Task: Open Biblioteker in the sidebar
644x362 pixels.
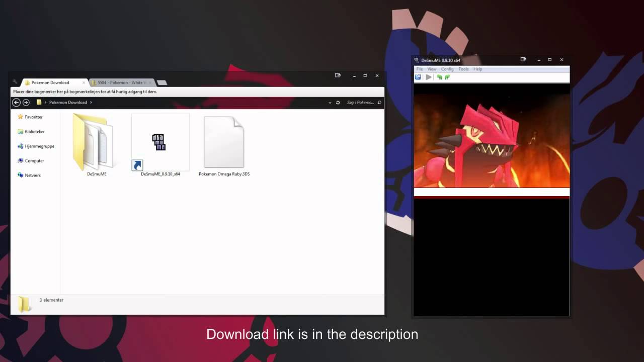Action: [31, 131]
